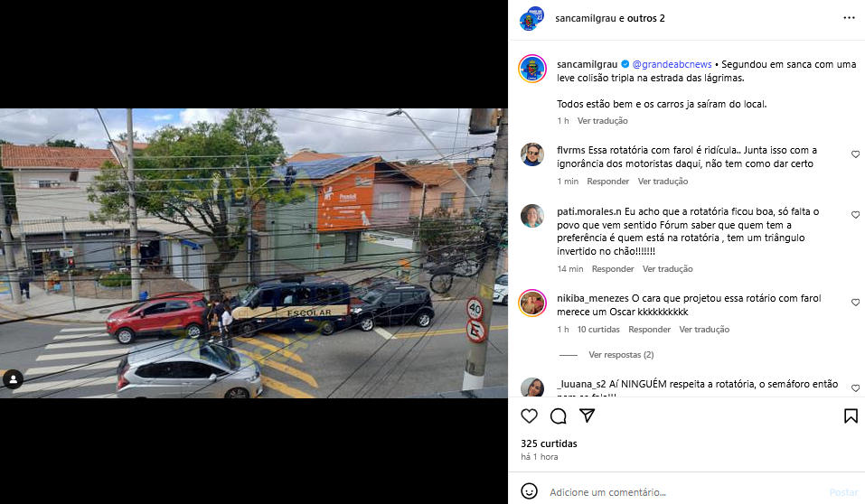This screenshot has width=865, height=504.
Task: Focus the Adicione um comentário field
Action: tap(686, 492)
